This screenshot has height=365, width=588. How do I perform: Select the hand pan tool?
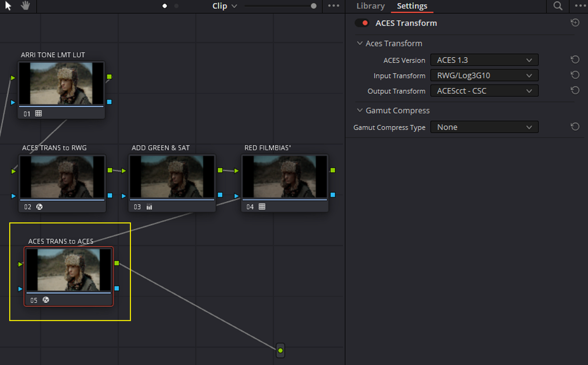pos(25,6)
